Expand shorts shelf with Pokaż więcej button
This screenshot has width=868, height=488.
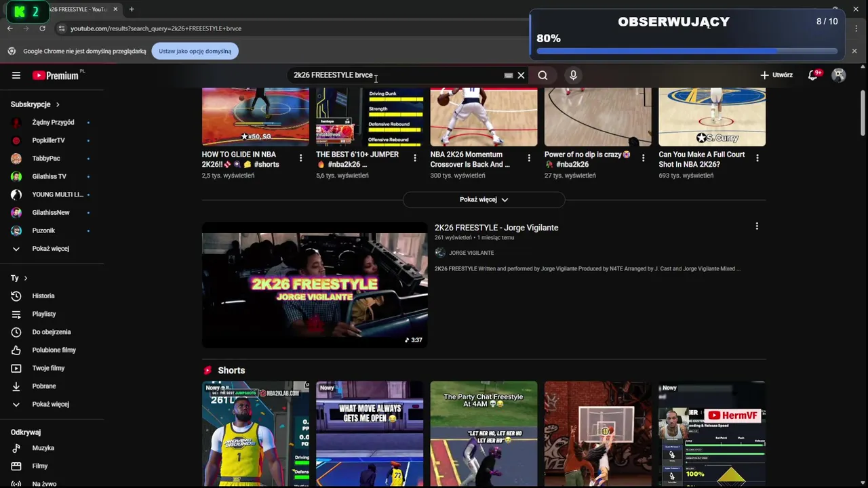point(484,199)
